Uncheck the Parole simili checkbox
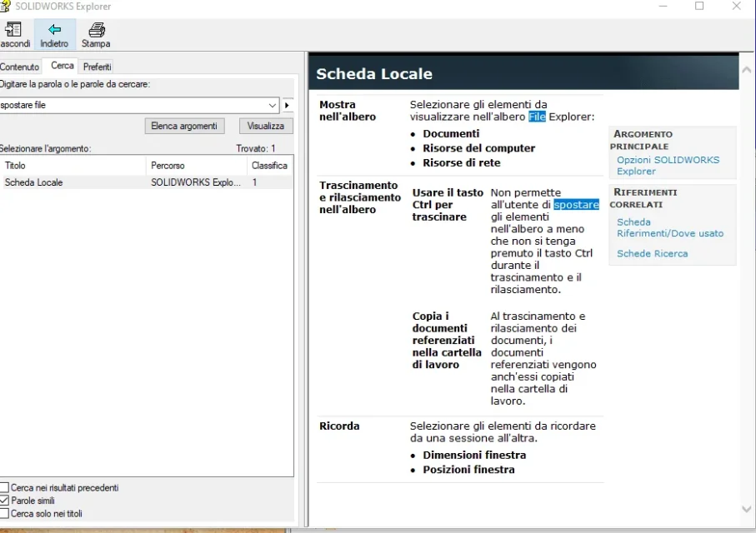This screenshot has width=756, height=533. tap(4, 501)
